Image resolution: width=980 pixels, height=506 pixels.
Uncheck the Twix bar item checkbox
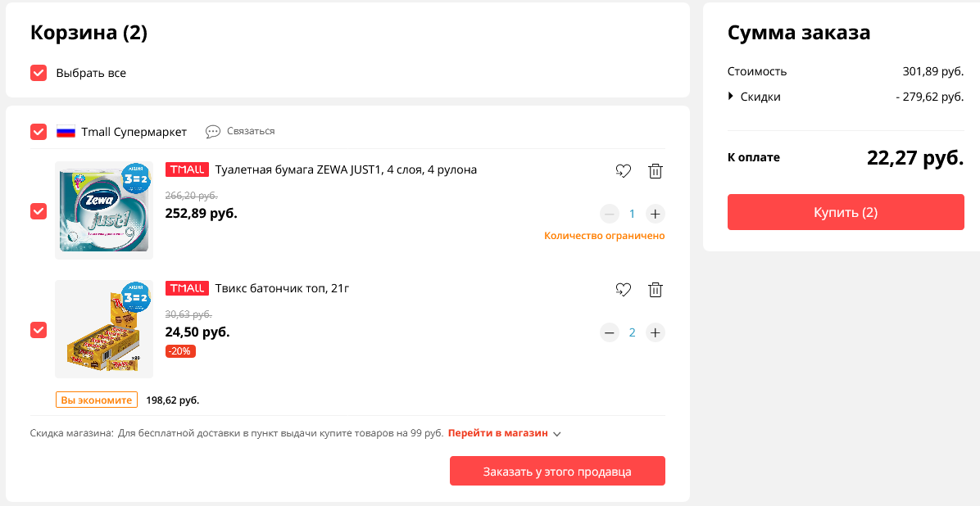pyautogui.click(x=39, y=330)
